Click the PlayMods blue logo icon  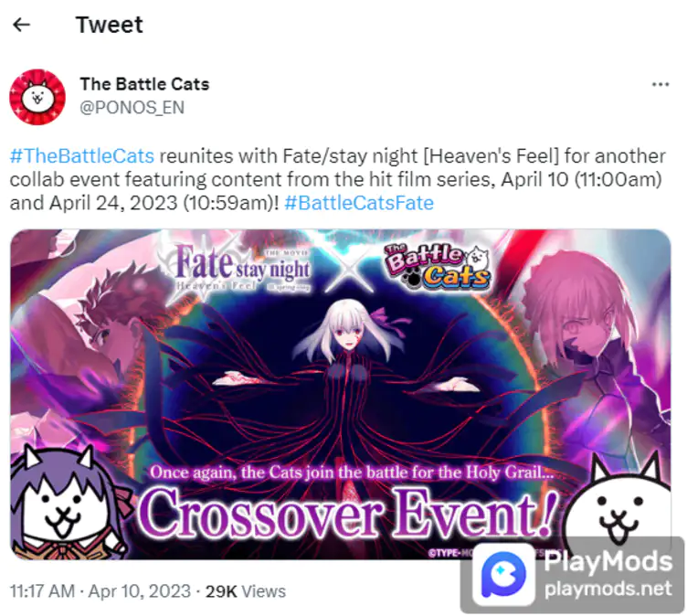tap(503, 574)
